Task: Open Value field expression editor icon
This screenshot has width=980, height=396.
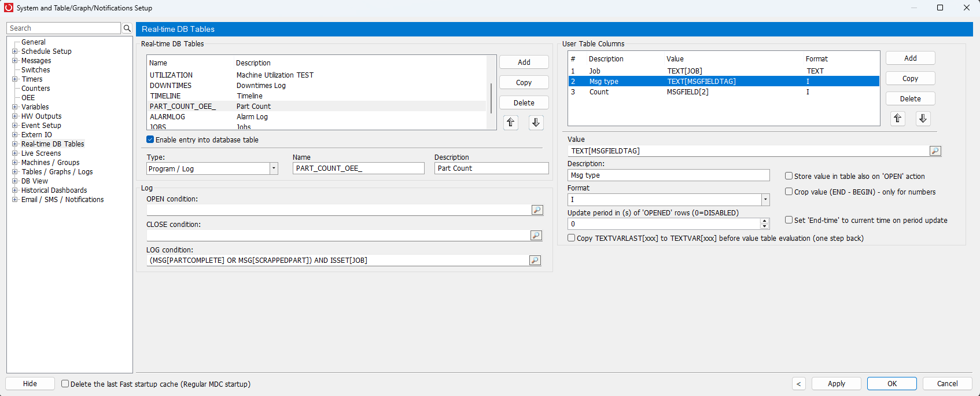Action: (935, 151)
